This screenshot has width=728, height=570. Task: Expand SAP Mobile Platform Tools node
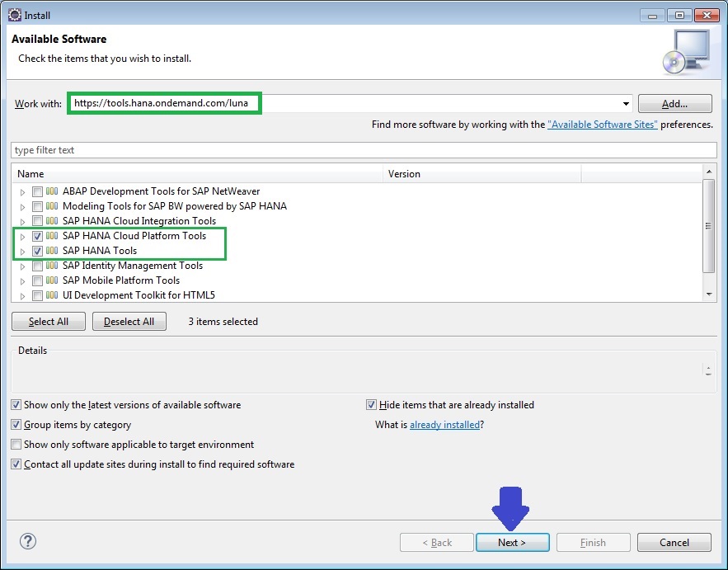(22, 281)
